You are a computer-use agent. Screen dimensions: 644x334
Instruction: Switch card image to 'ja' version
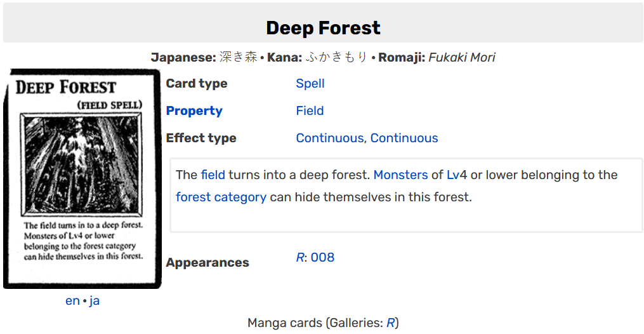[x=95, y=301]
